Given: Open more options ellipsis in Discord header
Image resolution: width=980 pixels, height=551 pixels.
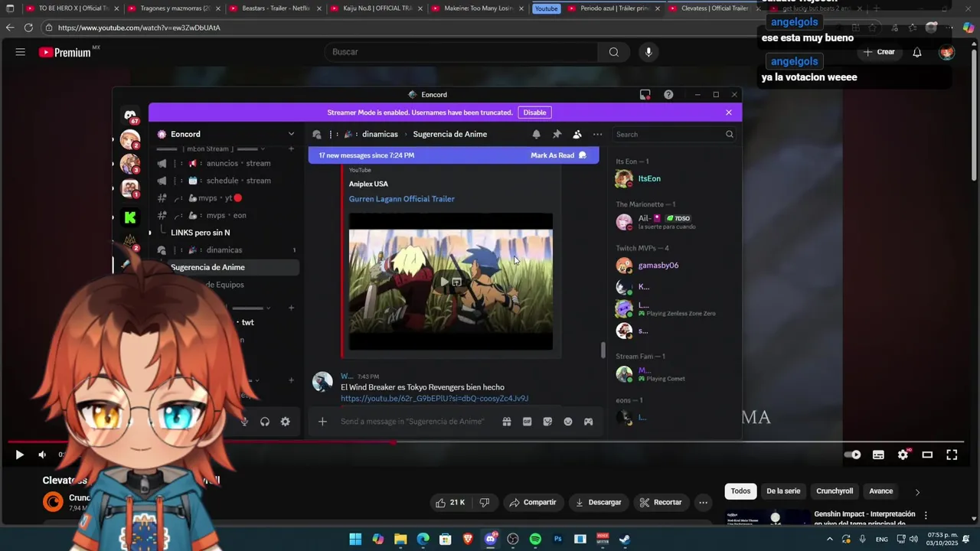Looking at the screenshot, I should (597, 134).
